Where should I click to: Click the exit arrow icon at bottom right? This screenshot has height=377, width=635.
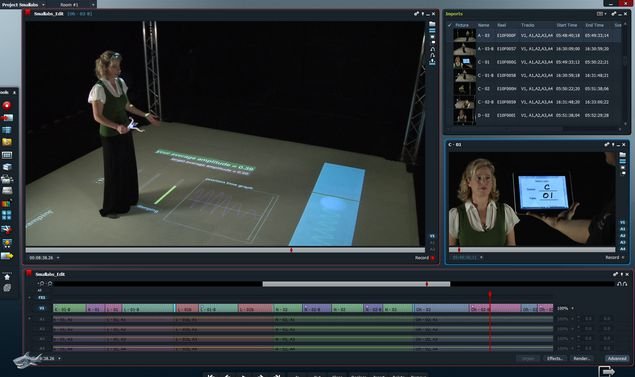[x=606, y=371]
